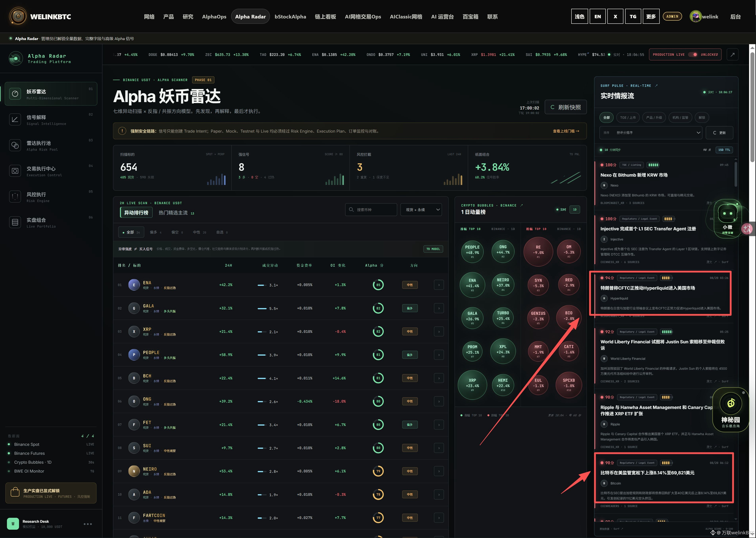Viewport: 756px width, 538px height.
Task: Click the TG button in header
Action: point(633,16)
